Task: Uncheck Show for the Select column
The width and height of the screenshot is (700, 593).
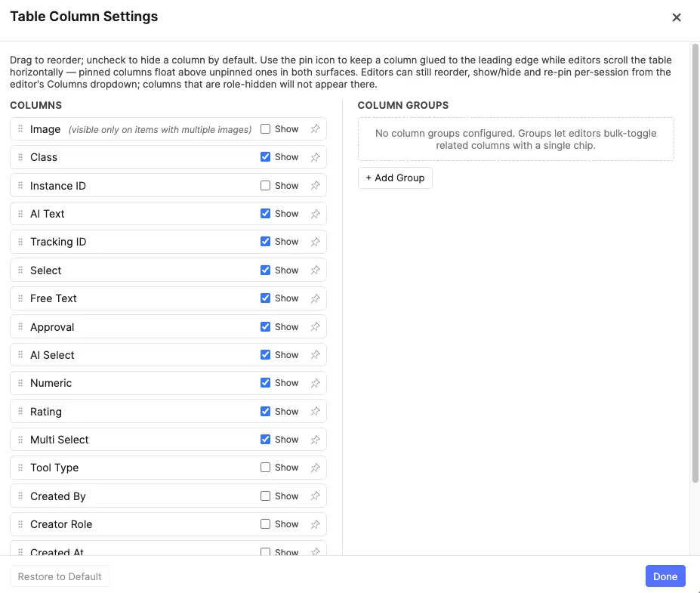Action: (x=265, y=270)
